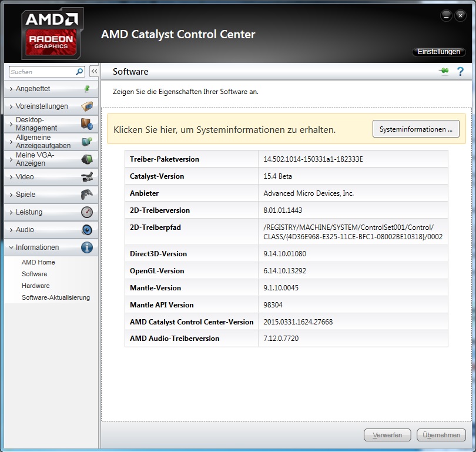476x452 pixels.
Task: Click Control Center version 2015.0331.1624.27668
Action: (298, 322)
